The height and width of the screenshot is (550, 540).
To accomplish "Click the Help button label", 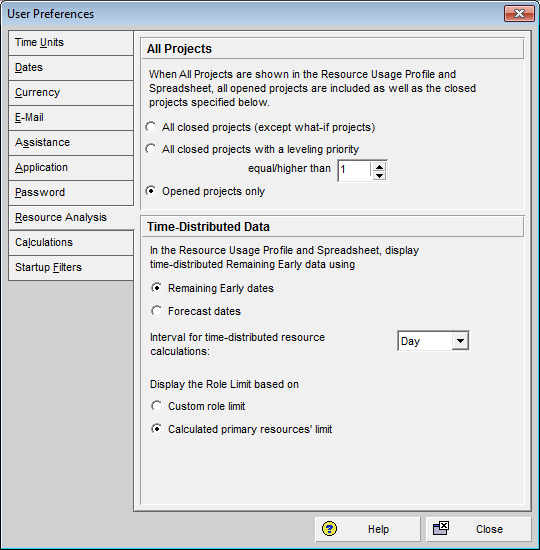I will [x=378, y=529].
